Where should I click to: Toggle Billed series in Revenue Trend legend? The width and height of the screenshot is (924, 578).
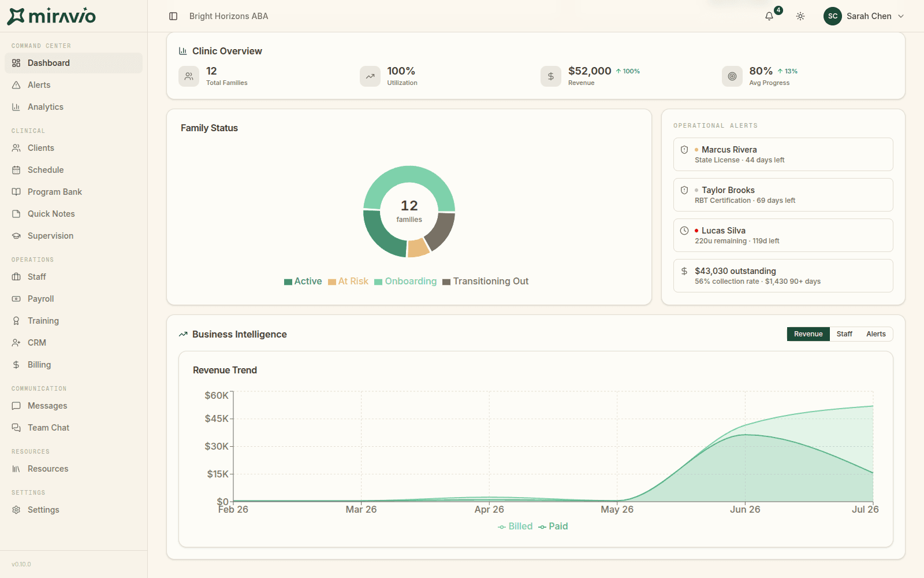[515, 527]
